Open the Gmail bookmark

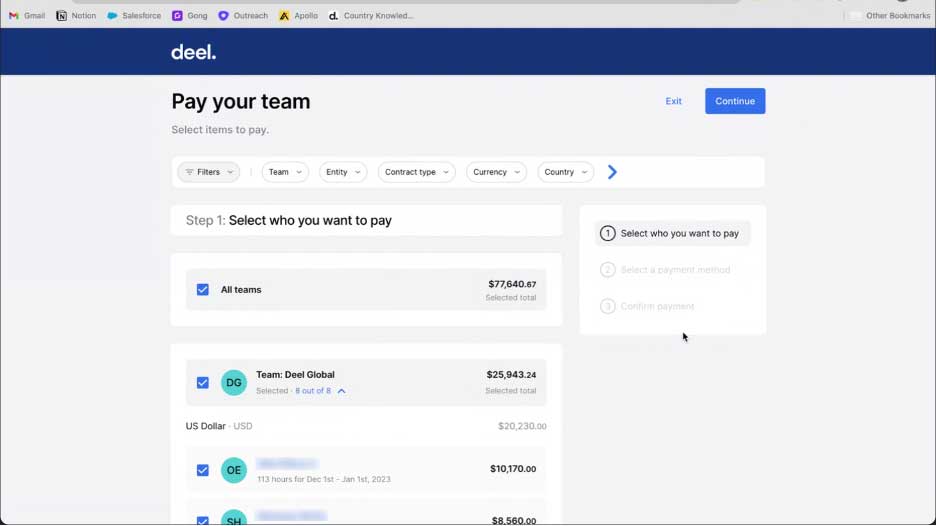tap(27, 16)
